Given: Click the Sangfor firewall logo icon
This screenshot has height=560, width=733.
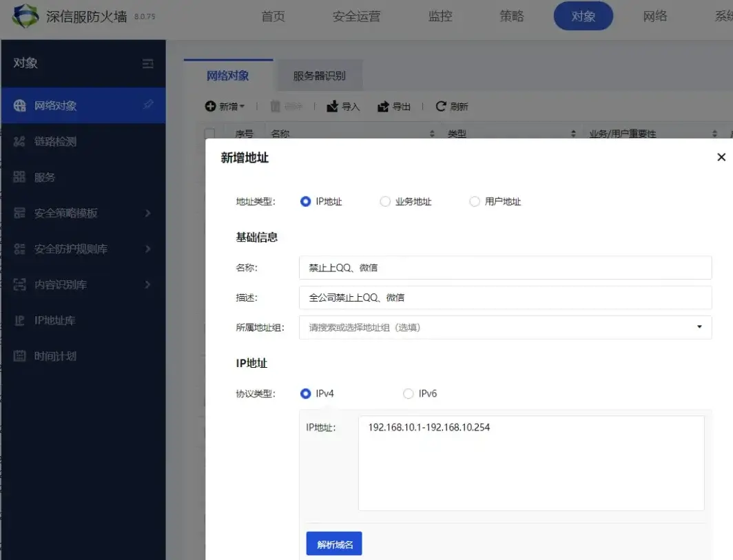Looking at the screenshot, I should pos(25,16).
